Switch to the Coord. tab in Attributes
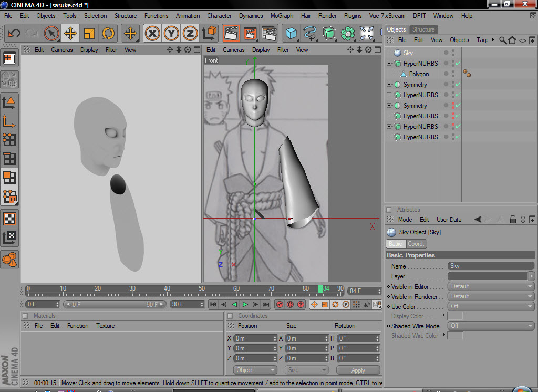Image resolution: width=538 pixels, height=392 pixels. click(416, 244)
